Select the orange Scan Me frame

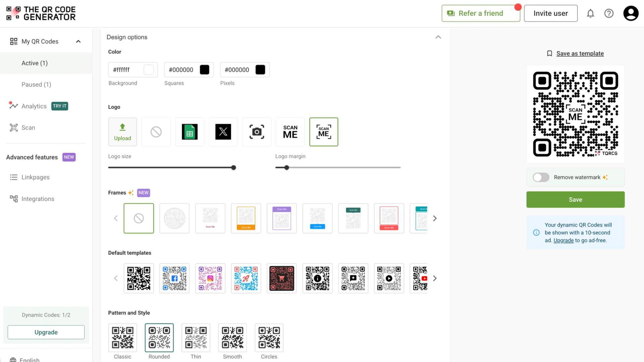pos(246,218)
